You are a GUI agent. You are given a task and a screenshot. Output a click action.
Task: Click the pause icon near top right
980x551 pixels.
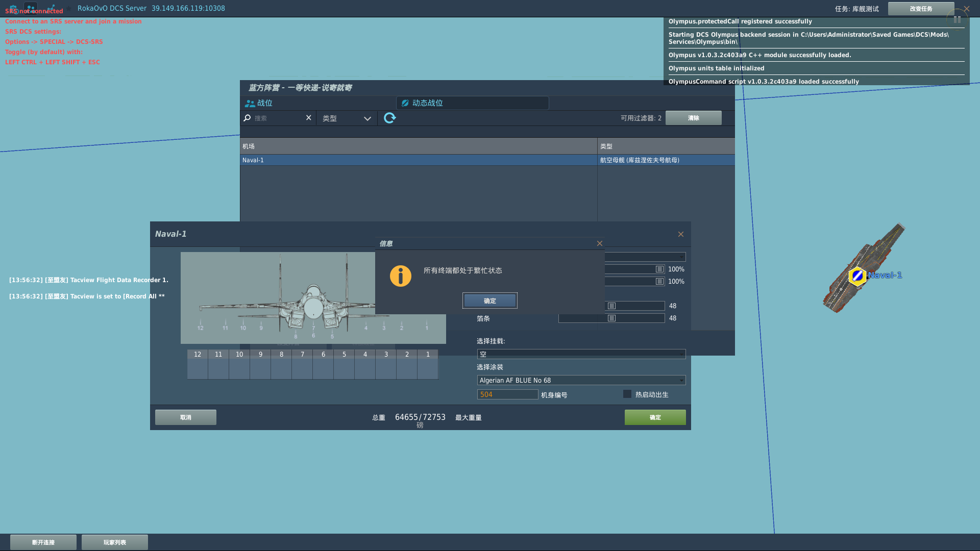[957, 20]
